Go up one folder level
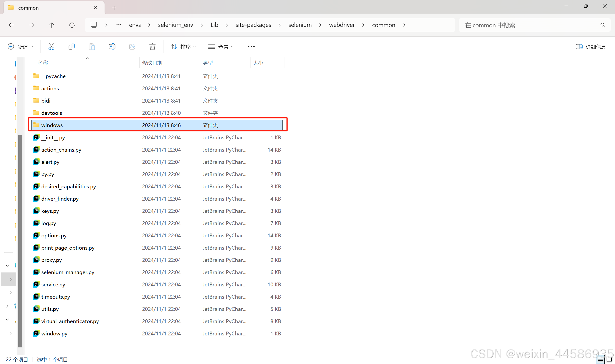 click(x=51, y=25)
